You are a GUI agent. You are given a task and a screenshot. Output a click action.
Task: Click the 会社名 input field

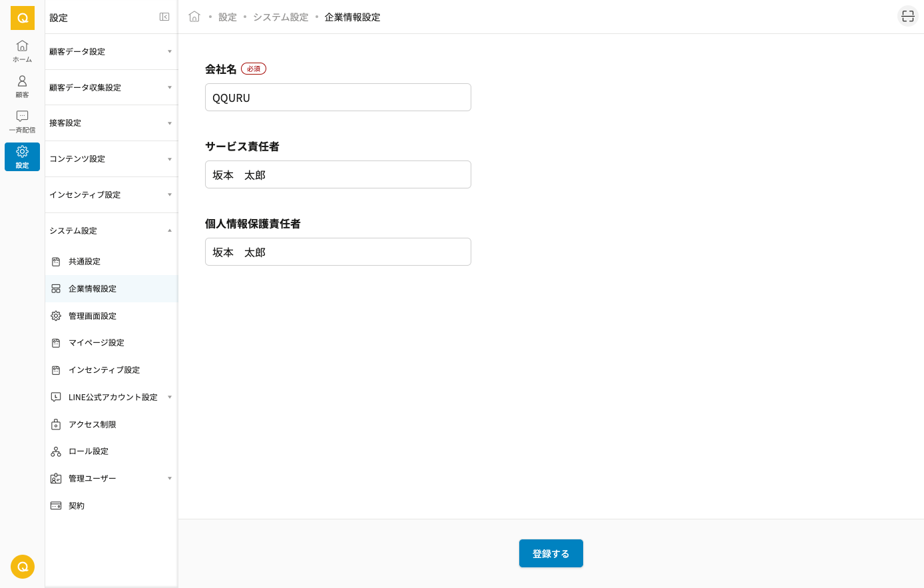pos(338,98)
